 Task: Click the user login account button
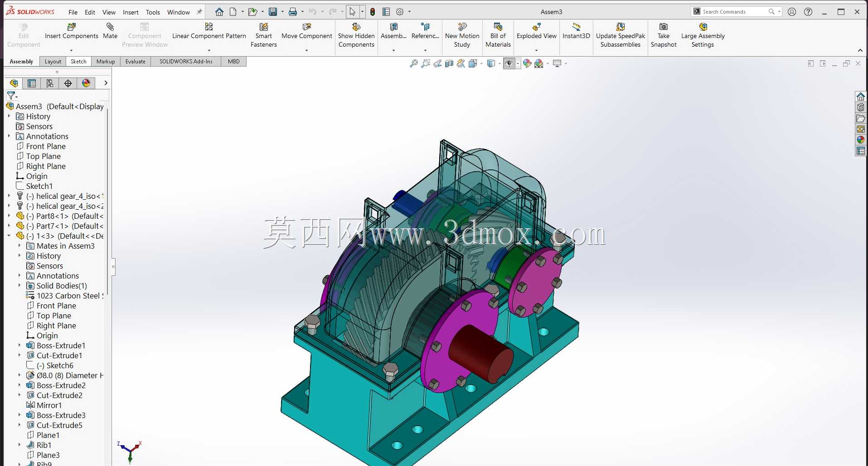click(x=792, y=12)
